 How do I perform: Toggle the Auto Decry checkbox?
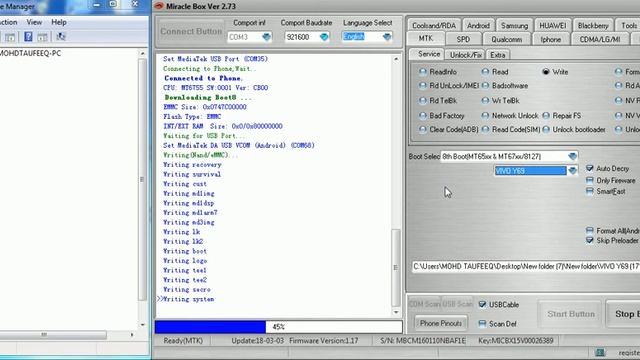589,168
